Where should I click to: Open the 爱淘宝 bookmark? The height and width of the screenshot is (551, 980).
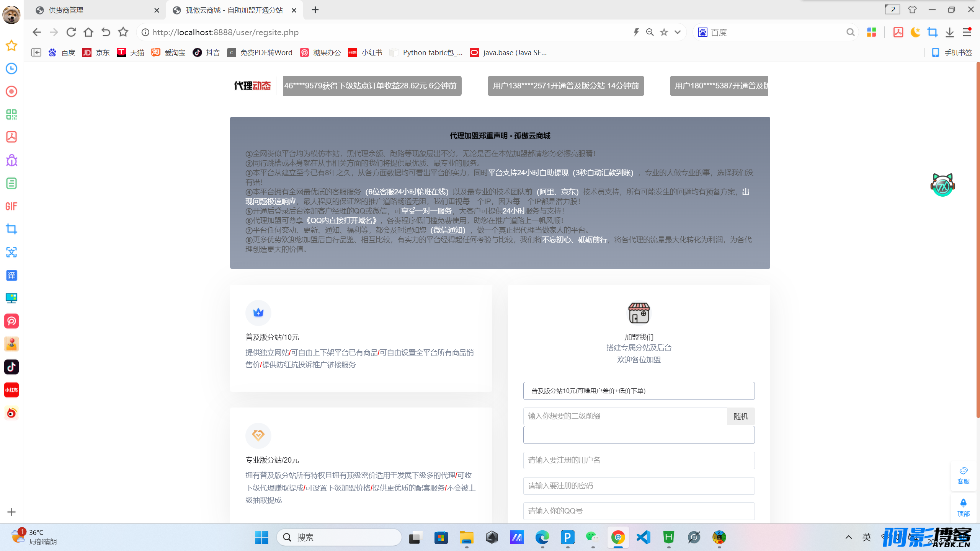[x=168, y=52]
